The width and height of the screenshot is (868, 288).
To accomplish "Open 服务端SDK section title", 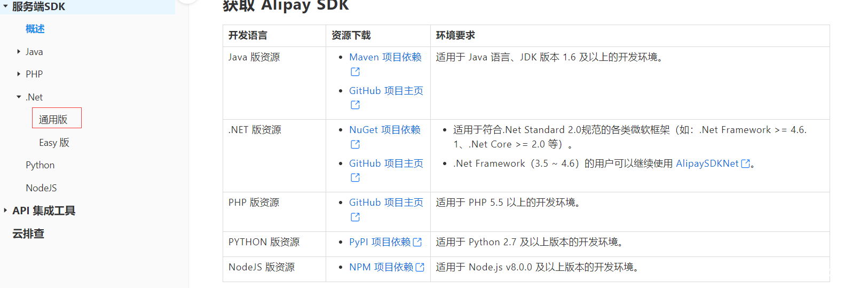I will [38, 6].
